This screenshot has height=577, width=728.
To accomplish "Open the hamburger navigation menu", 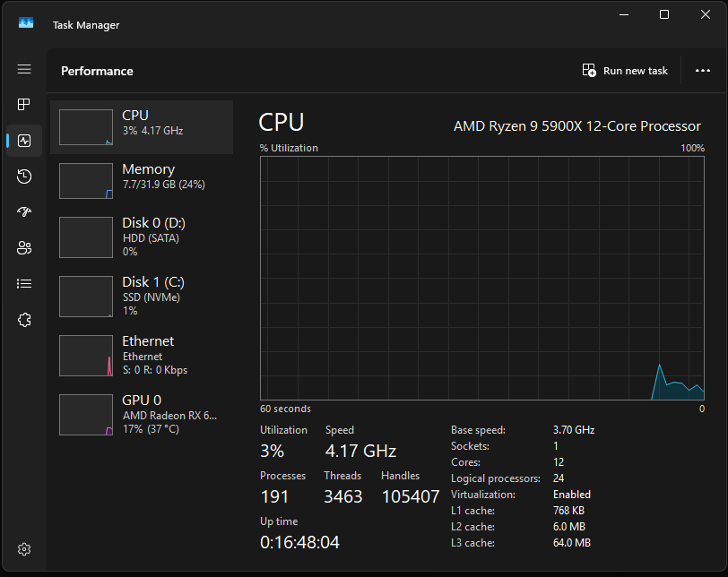I will tap(24, 69).
